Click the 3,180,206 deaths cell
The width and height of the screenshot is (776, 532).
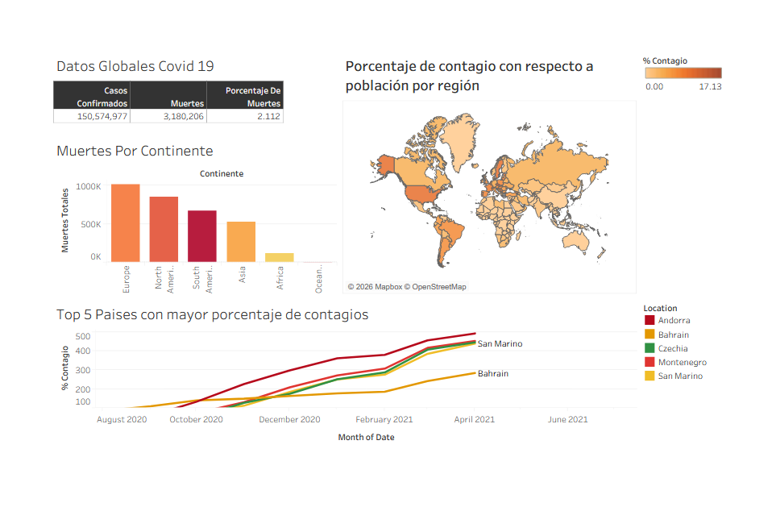coord(168,116)
